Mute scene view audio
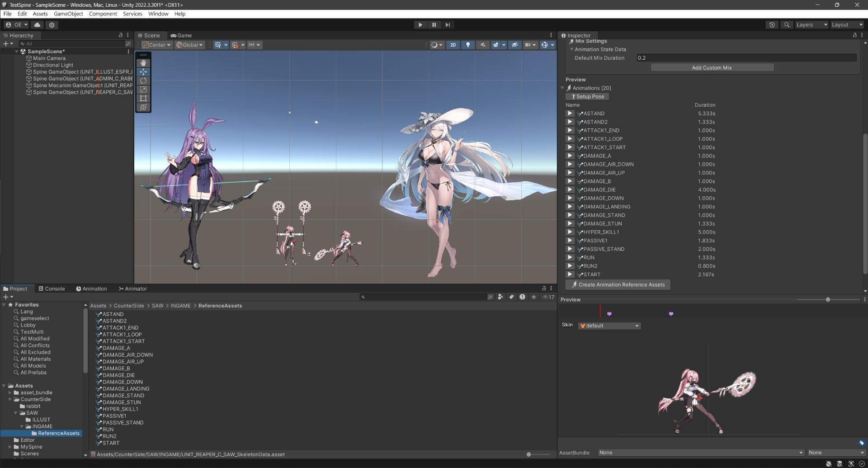 [x=483, y=45]
